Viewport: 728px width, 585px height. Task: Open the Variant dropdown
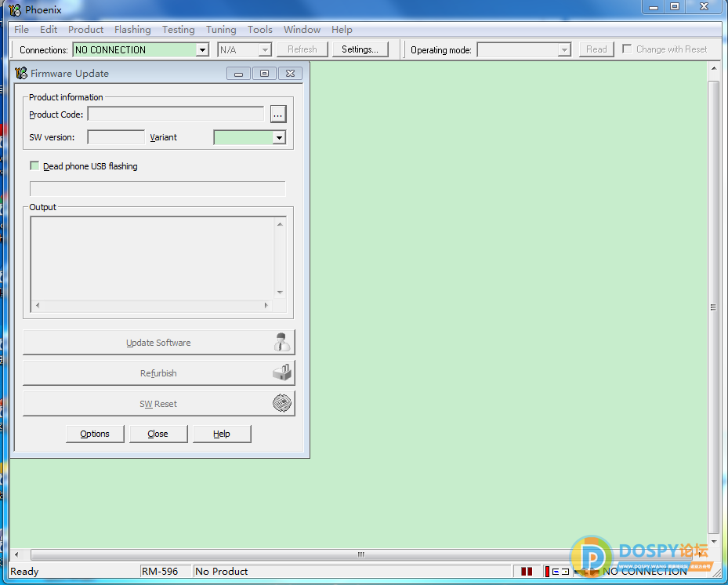pyautogui.click(x=279, y=137)
